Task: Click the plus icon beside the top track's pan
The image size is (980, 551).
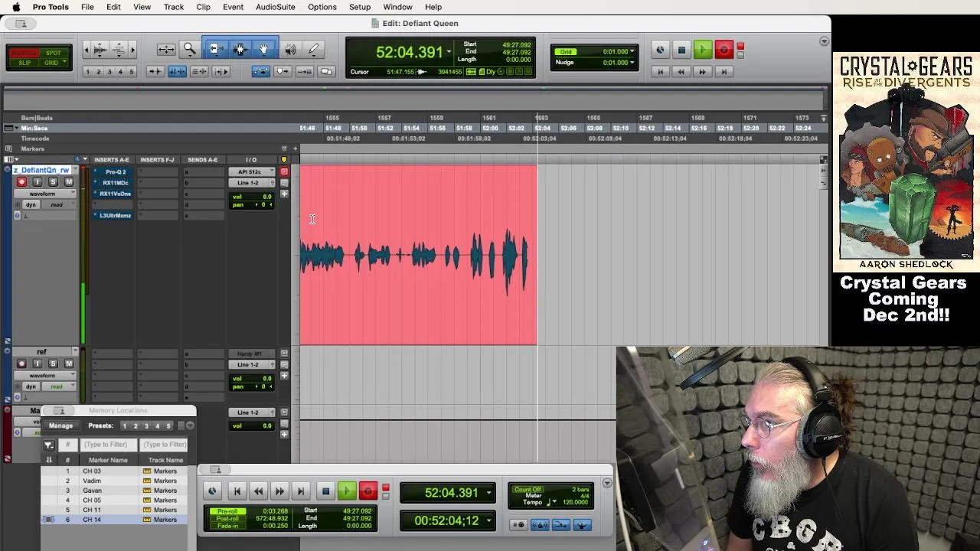Action: click(x=284, y=194)
